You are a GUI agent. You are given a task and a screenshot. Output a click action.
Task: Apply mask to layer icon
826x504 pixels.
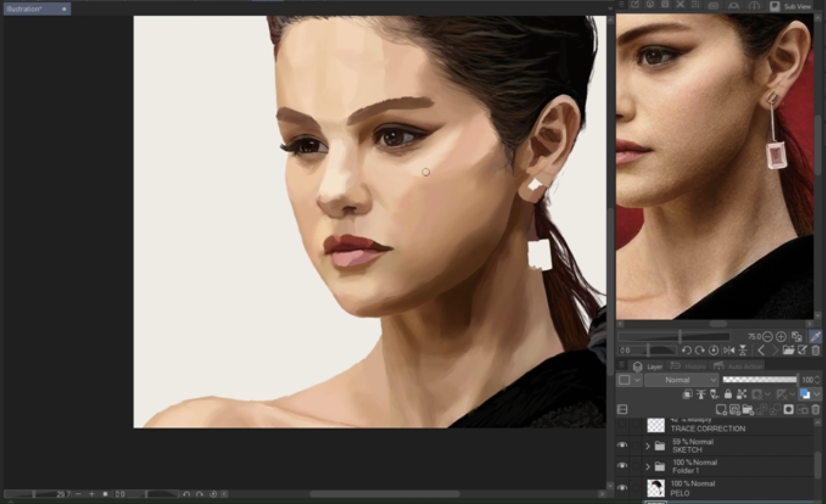(x=802, y=409)
